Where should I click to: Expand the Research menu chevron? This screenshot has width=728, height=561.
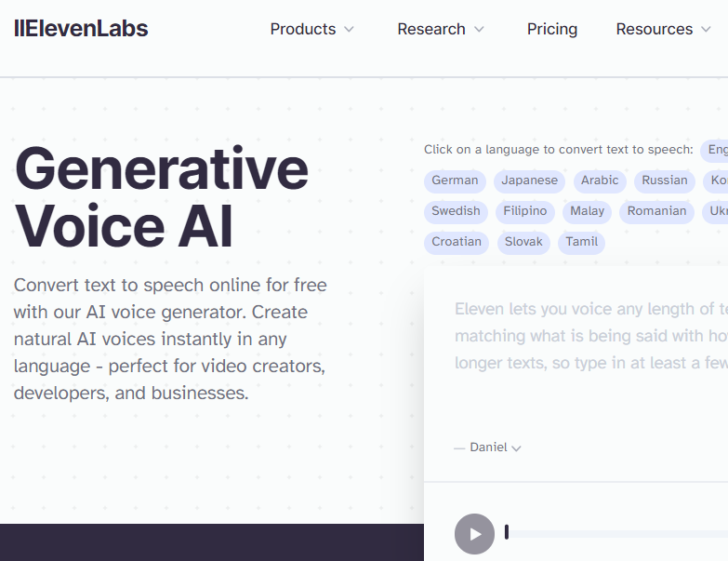click(x=479, y=30)
